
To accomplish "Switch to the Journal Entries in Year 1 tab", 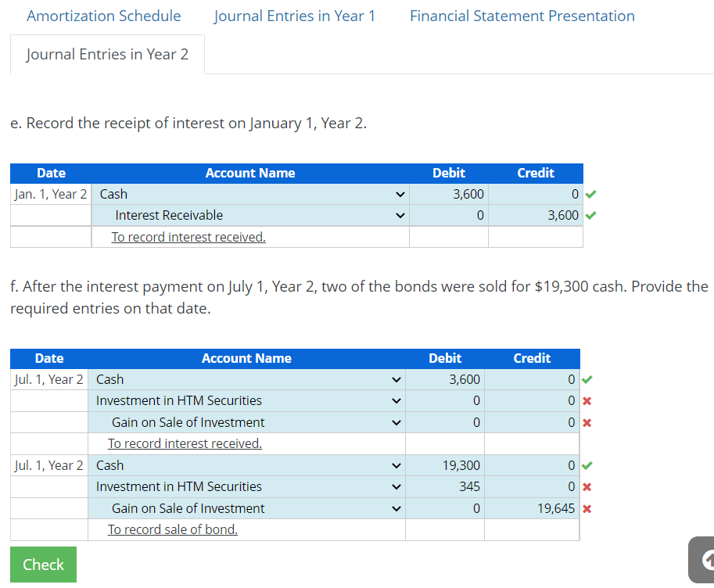I will [x=294, y=16].
